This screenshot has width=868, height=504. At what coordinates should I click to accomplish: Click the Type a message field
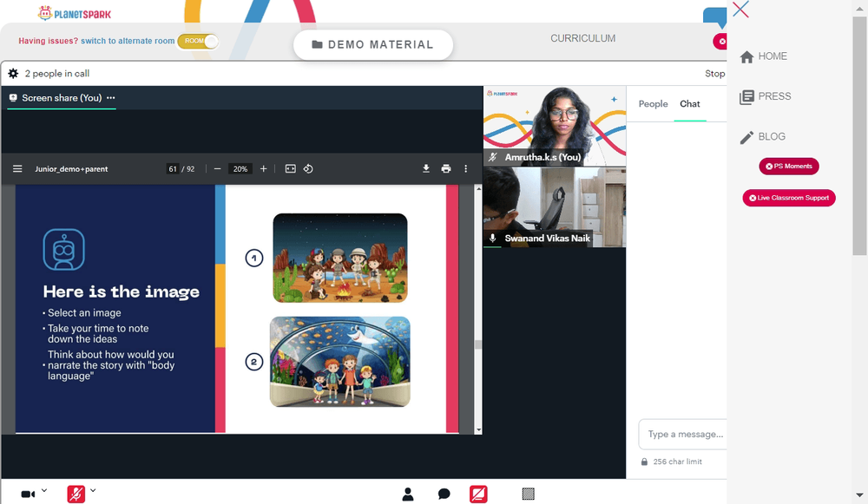683,435
